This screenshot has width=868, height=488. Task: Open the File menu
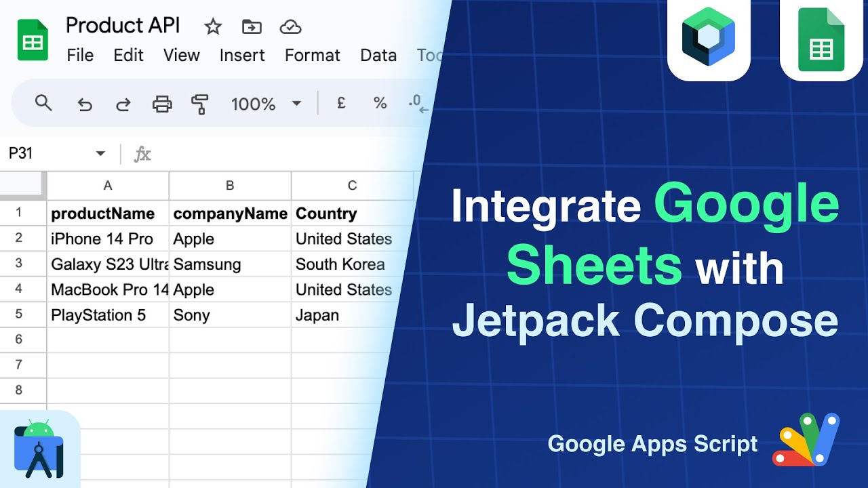80,56
